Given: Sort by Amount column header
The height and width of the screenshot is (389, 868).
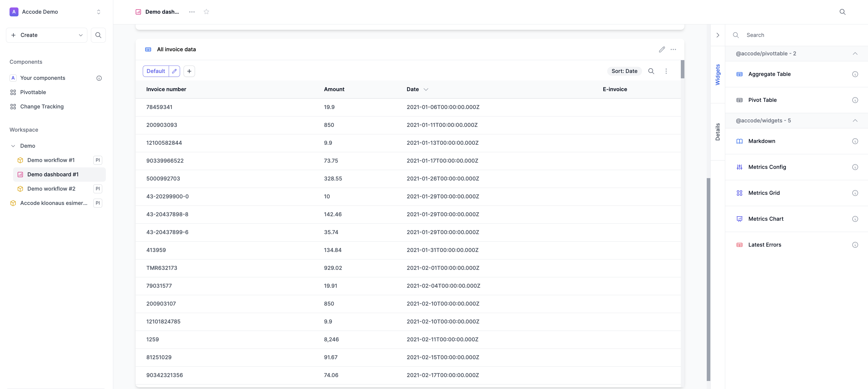Looking at the screenshot, I should tap(334, 89).
